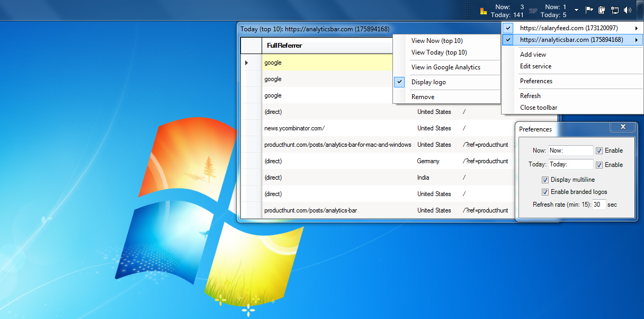The width and height of the screenshot is (644, 319).
Task: Click the power plug tray icon
Action: [602, 10]
